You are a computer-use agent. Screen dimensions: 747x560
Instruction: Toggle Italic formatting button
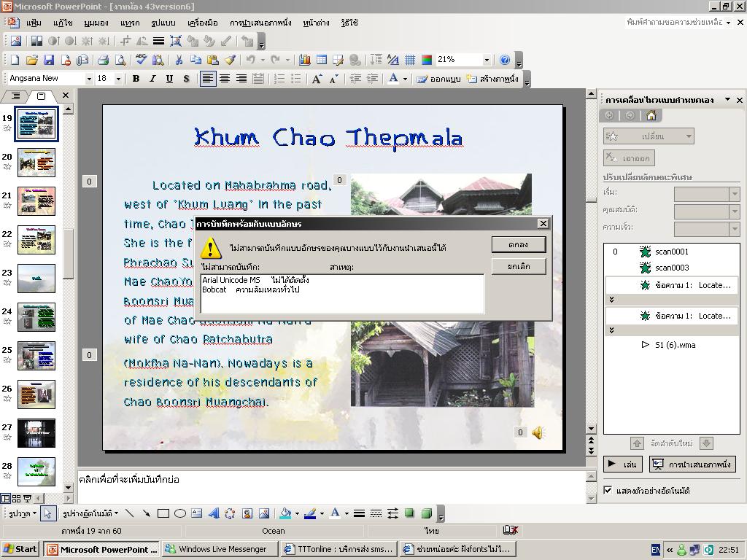pos(152,79)
